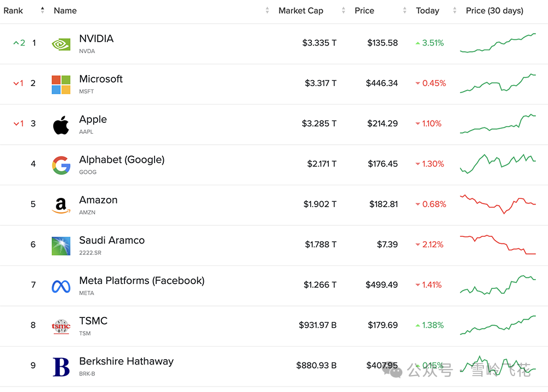Image resolution: width=548 pixels, height=392 pixels.
Task: Click the Apple logo icon
Action: point(61,125)
